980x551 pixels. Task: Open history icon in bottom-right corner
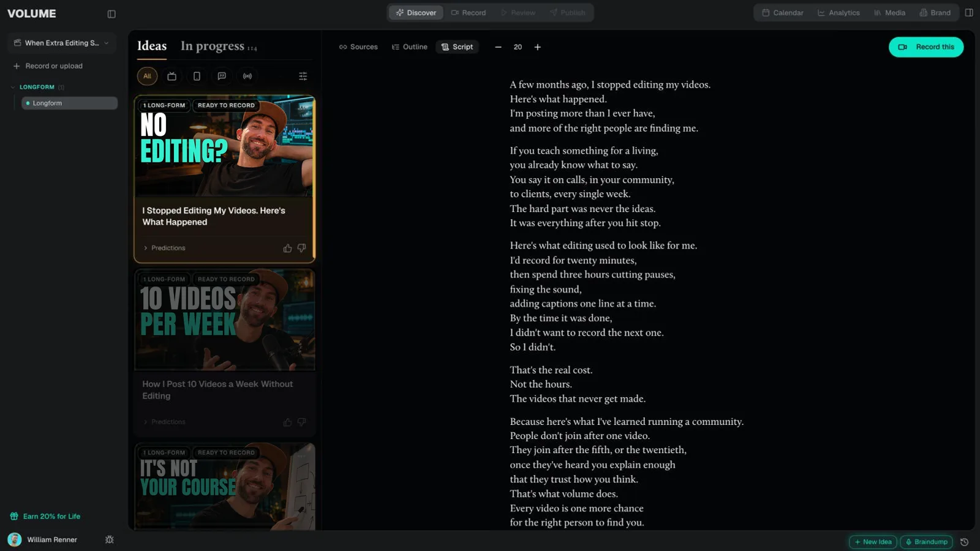(x=964, y=542)
